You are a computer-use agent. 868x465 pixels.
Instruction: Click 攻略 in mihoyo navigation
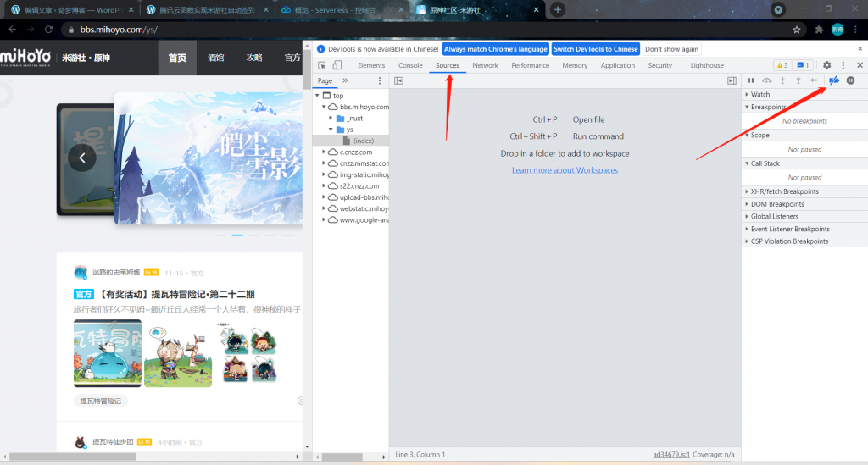tap(254, 58)
